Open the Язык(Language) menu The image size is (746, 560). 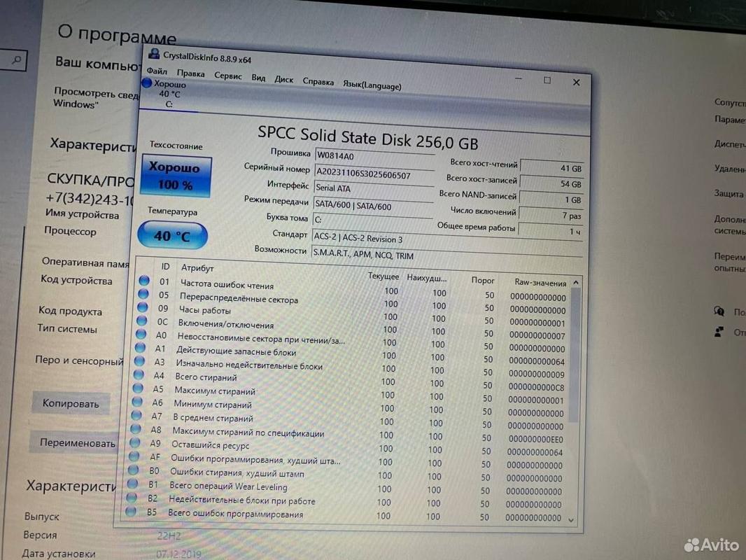point(372,85)
